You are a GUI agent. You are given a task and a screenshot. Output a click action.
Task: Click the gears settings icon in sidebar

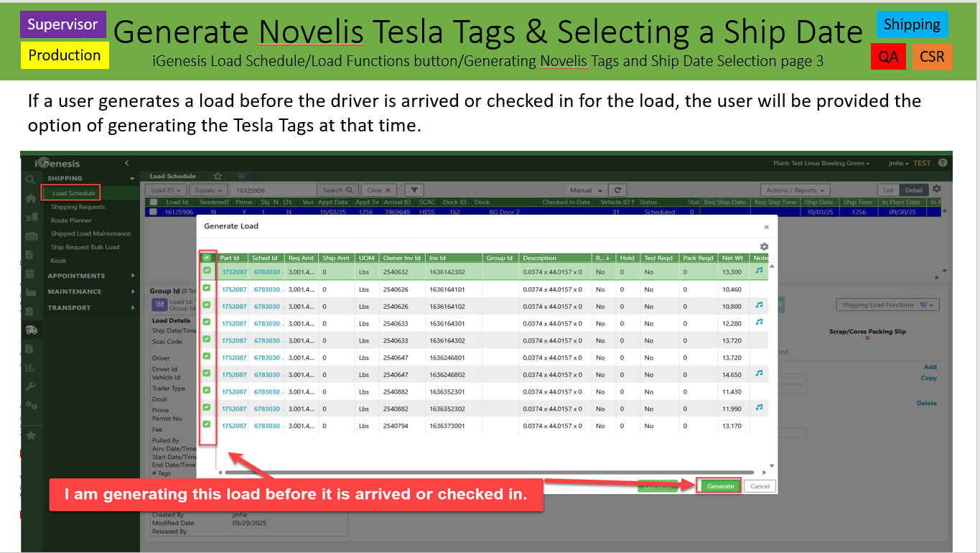point(31,405)
